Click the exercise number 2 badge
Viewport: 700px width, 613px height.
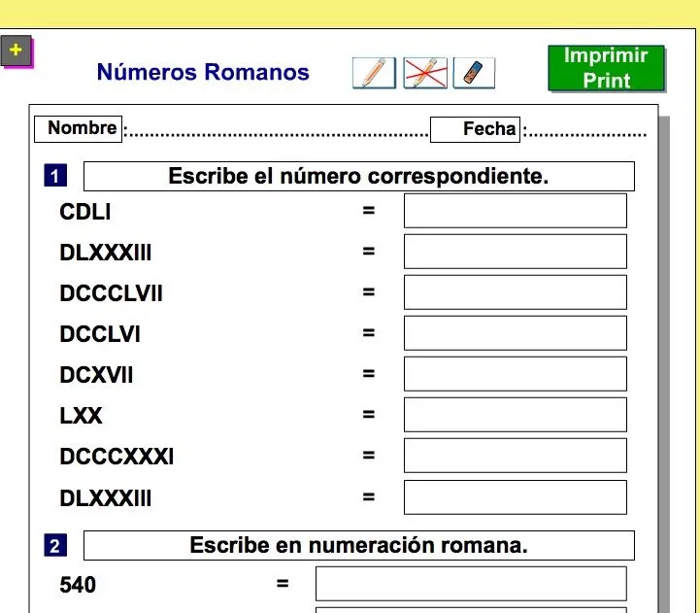click(55, 545)
